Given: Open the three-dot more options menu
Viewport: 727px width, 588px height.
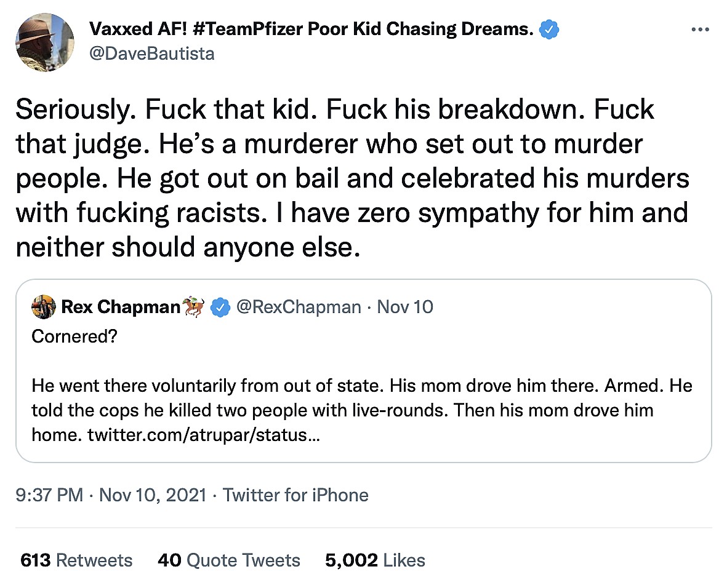Looking at the screenshot, I should point(700,30).
